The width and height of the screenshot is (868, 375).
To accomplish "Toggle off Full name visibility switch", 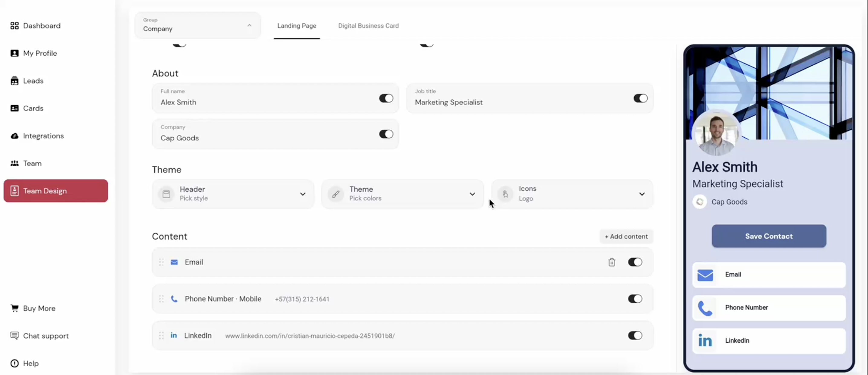I will pyautogui.click(x=386, y=99).
